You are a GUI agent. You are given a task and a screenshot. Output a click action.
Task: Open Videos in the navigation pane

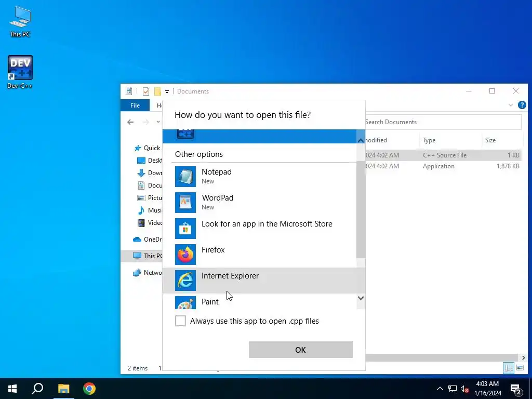click(150, 223)
